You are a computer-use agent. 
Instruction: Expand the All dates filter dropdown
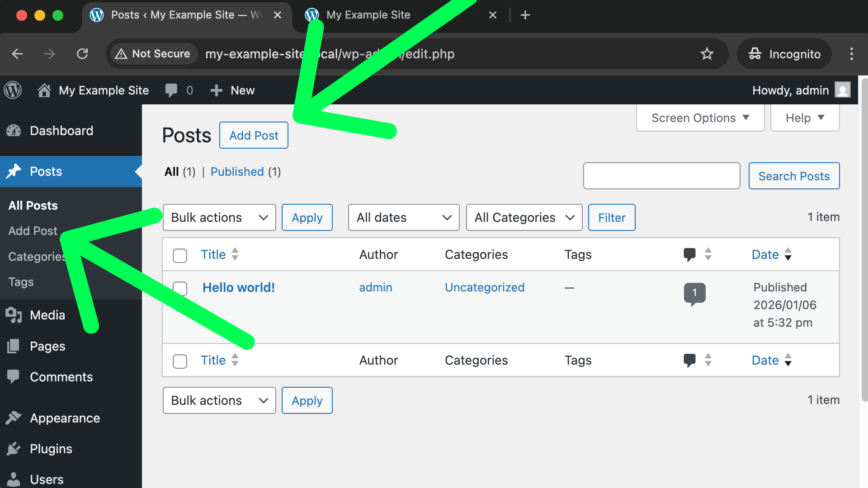(404, 217)
